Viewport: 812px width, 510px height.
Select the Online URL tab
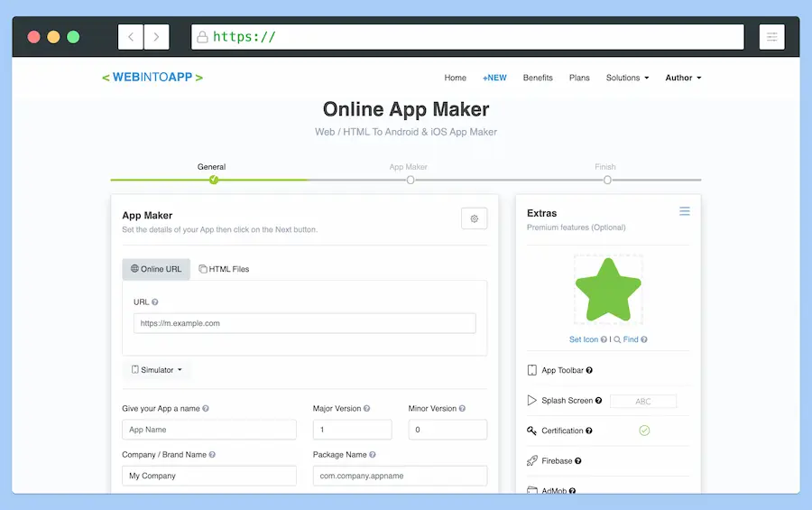click(x=156, y=269)
